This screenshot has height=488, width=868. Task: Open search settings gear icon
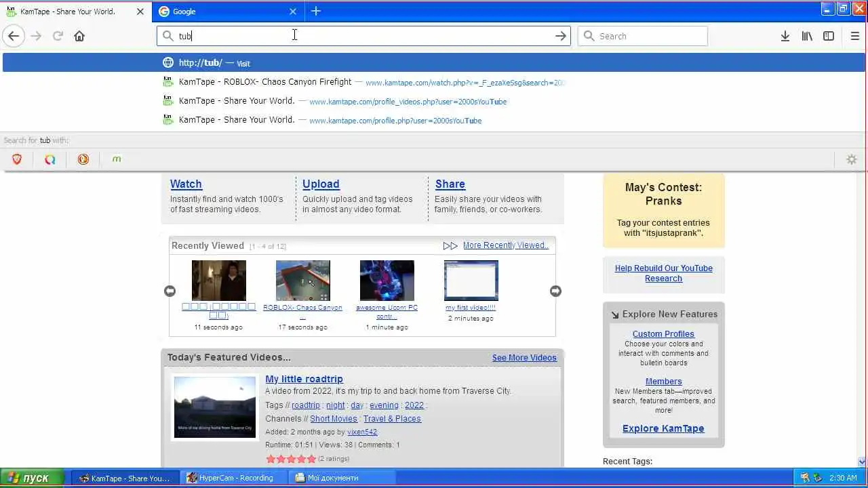pos(852,159)
